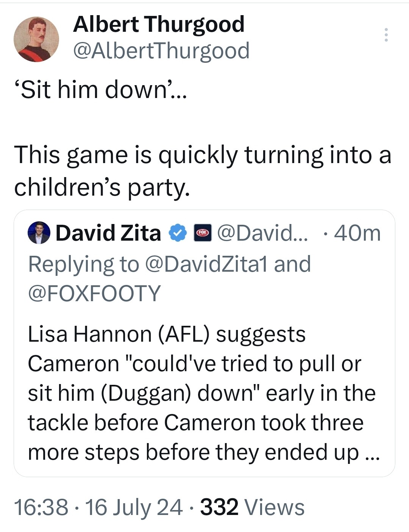The height and width of the screenshot is (532, 409).
Task: Open the 332 Views count
Action: [x=252, y=507]
